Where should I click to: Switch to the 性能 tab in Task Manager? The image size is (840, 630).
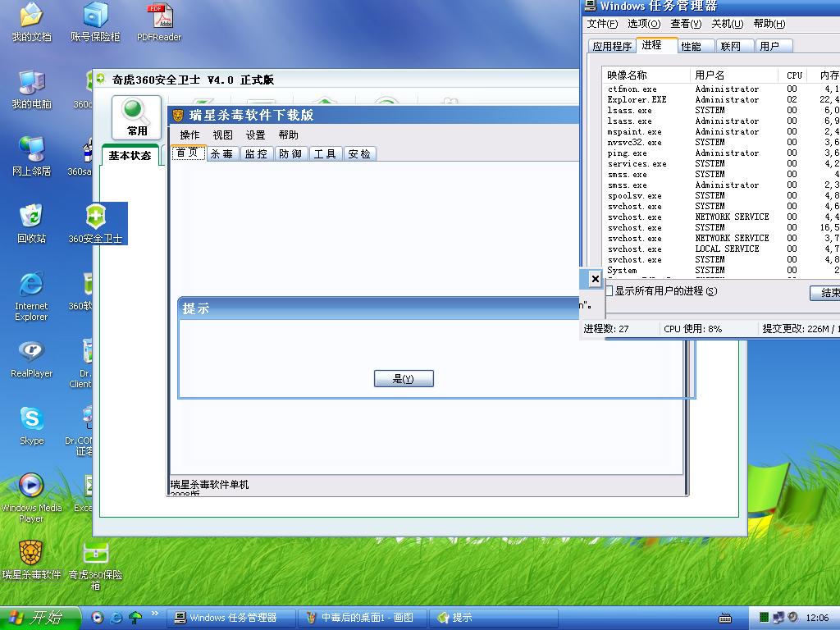pyautogui.click(x=696, y=46)
